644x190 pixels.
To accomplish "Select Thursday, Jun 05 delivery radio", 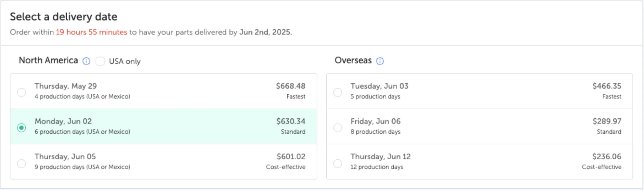I will click(22, 163).
